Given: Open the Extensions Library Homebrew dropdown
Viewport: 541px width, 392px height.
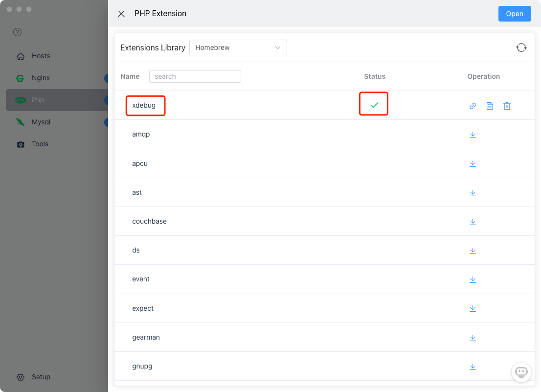Looking at the screenshot, I should (238, 47).
